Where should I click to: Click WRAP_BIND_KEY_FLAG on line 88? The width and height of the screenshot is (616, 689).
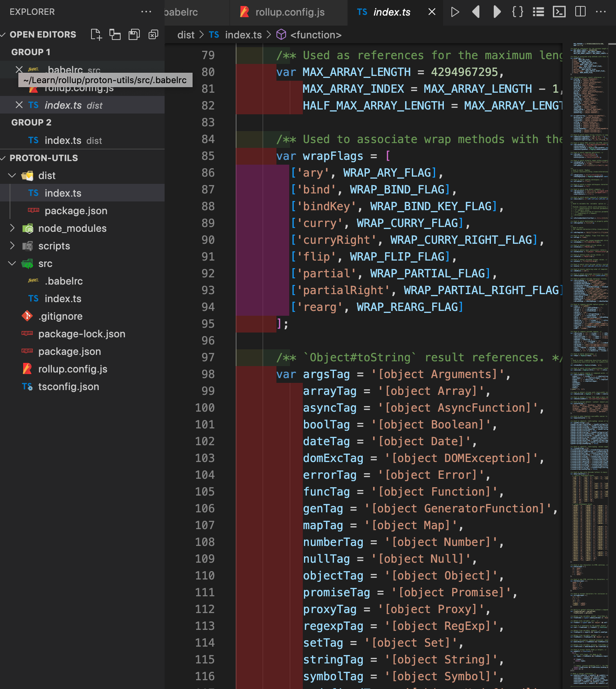coord(431,206)
